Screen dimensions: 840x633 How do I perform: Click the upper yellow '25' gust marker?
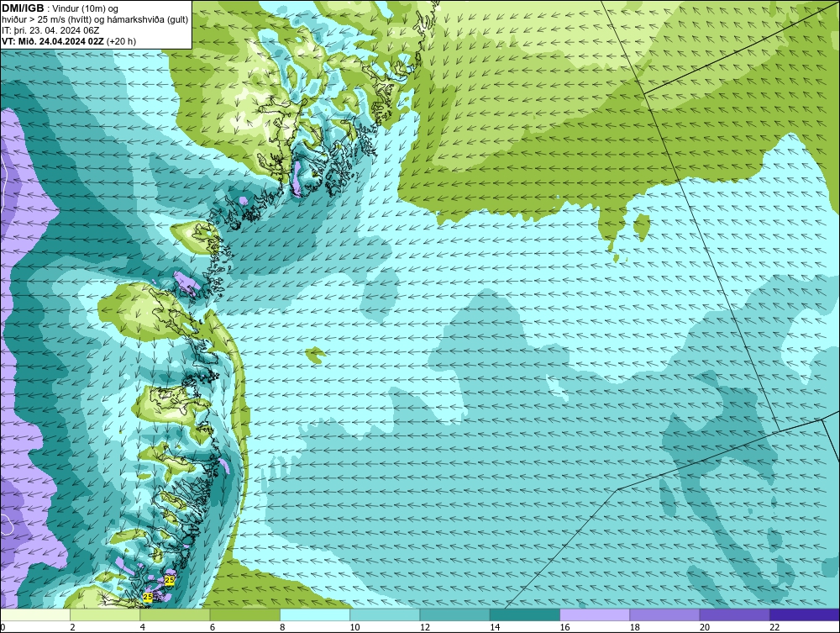click(x=170, y=580)
